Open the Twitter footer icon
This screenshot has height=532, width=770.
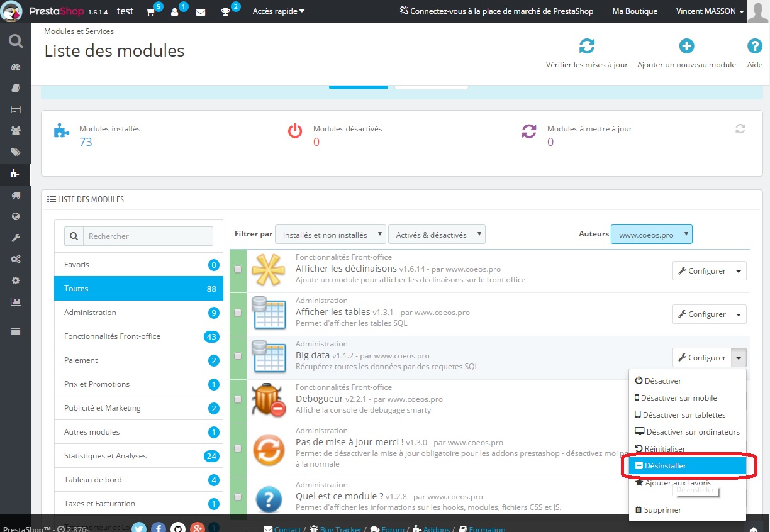pos(139,528)
